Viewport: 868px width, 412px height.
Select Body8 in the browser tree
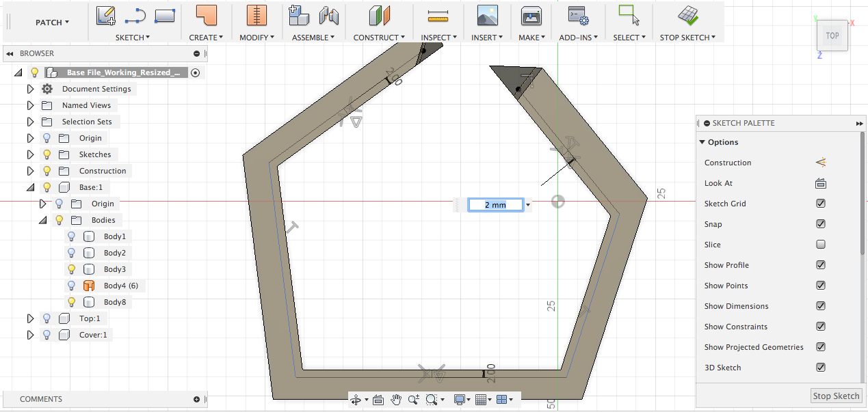(x=114, y=302)
